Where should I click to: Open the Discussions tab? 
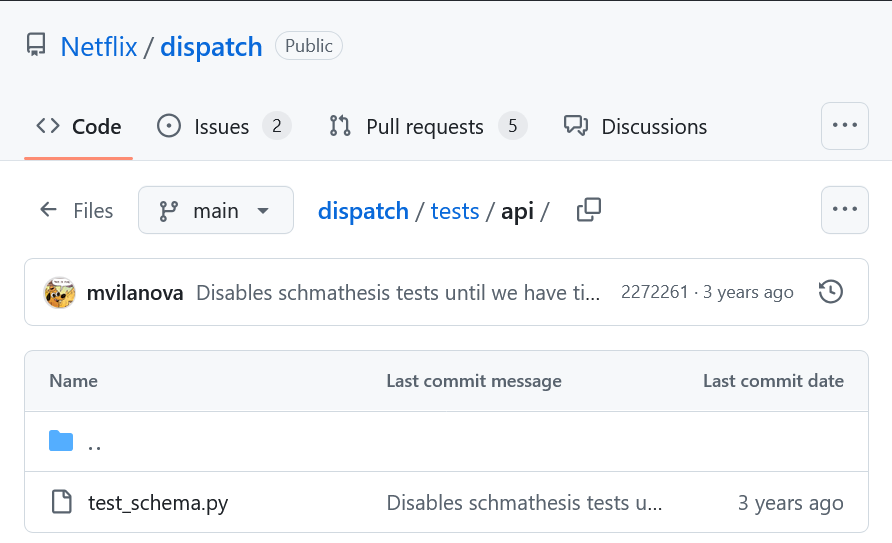(635, 126)
